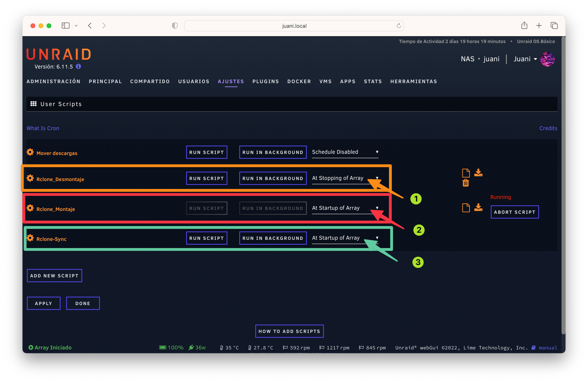Image resolution: width=588 pixels, height=383 pixels.
Task: Download log icon for Rclone_Montaje
Action: pyautogui.click(x=478, y=207)
